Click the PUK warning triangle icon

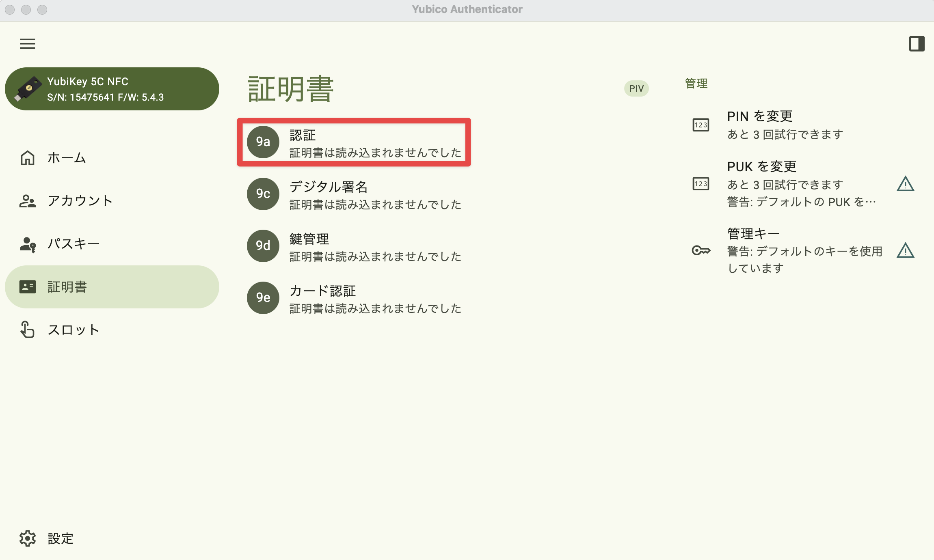point(905,184)
